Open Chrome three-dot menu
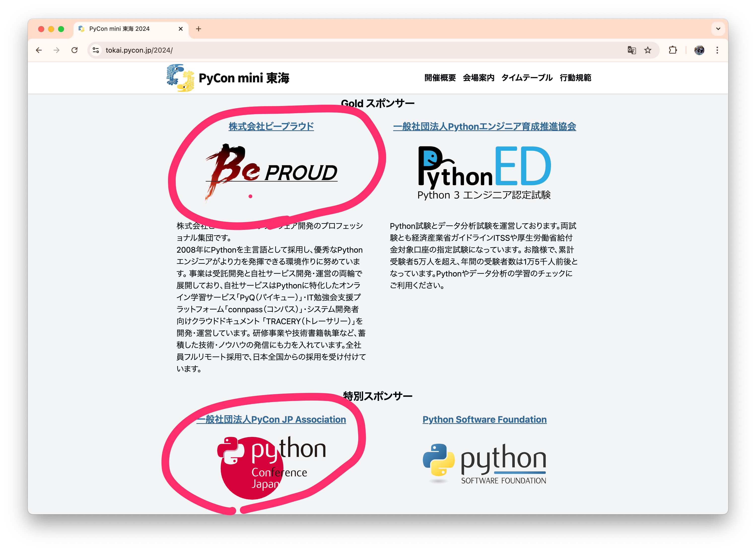This screenshot has width=756, height=551. pyautogui.click(x=717, y=50)
